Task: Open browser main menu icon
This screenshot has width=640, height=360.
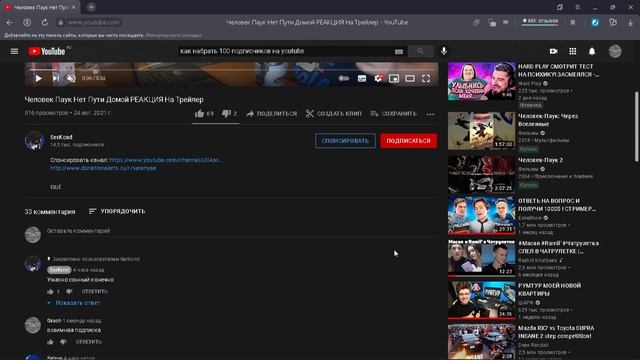Action: 577,7
